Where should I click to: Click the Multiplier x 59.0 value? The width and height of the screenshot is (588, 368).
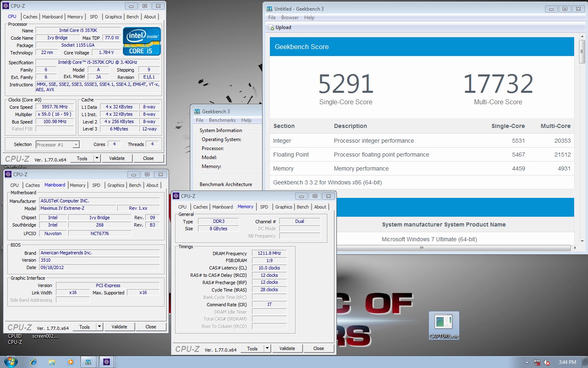tap(55, 114)
